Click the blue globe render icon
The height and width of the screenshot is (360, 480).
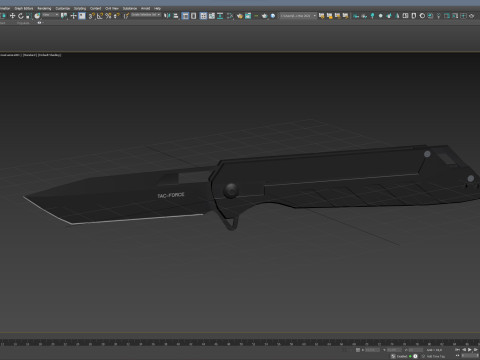tap(273, 16)
